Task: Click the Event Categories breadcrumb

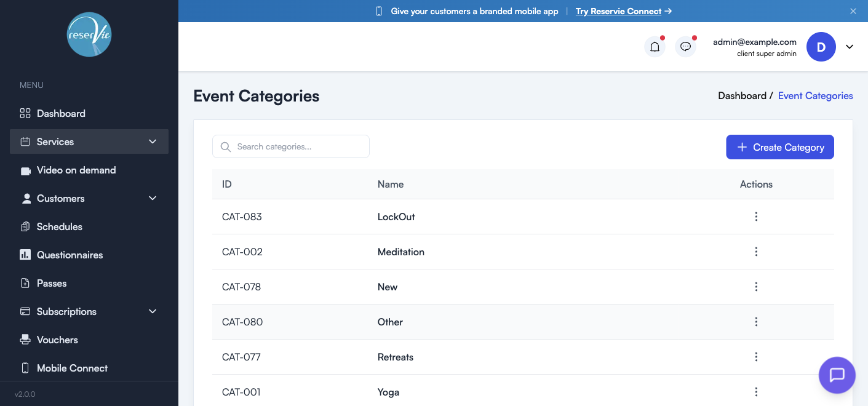Action: pos(815,95)
